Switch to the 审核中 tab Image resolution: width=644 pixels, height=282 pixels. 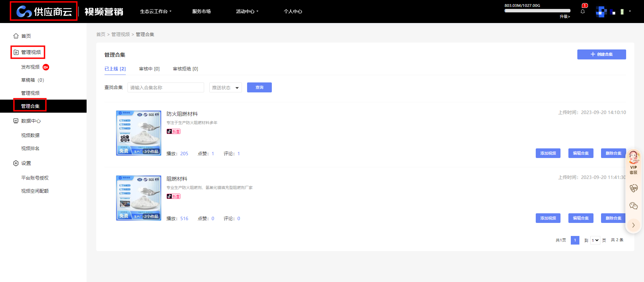149,69
